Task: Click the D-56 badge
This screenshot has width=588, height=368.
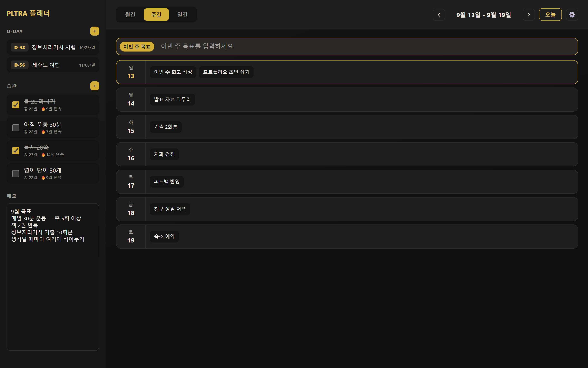Action: pyautogui.click(x=19, y=65)
